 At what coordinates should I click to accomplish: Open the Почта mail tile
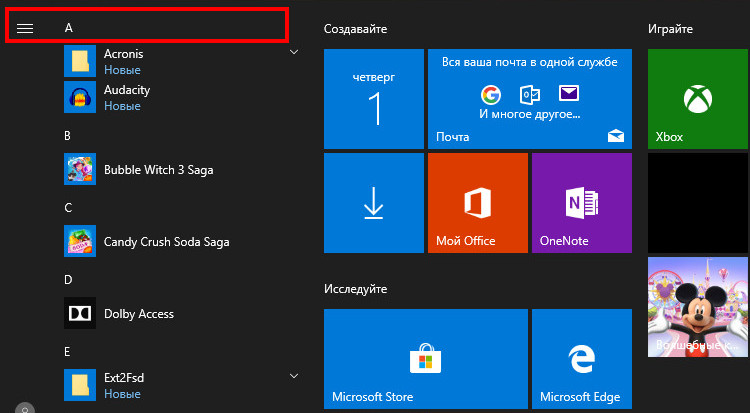click(529, 99)
